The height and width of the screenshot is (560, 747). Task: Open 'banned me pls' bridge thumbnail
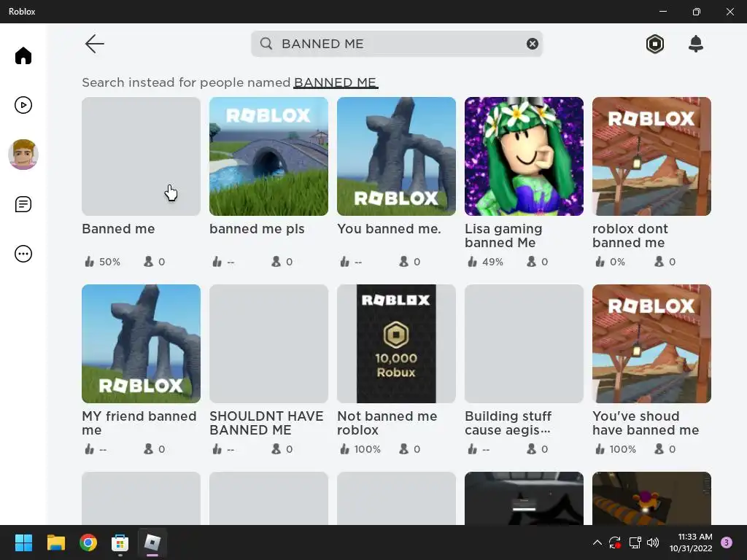(268, 156)
